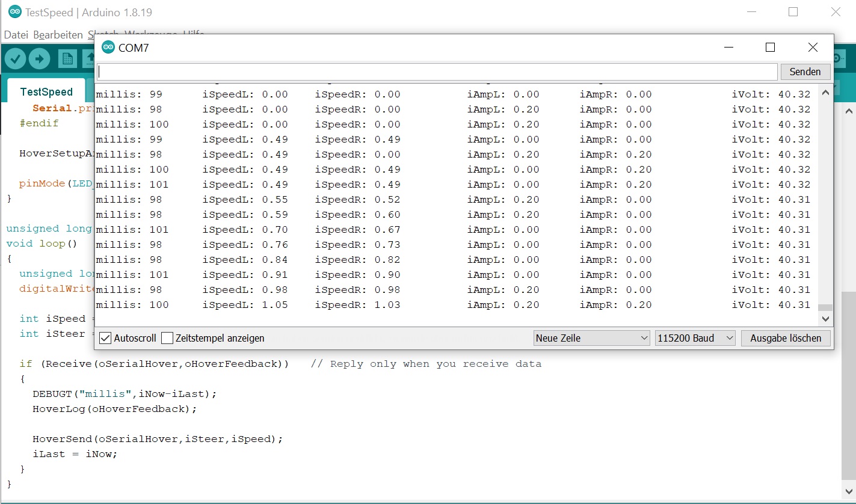Click the New sketch icon in Arduino toolbar
The image size is (856, 504).
point(67,58)
